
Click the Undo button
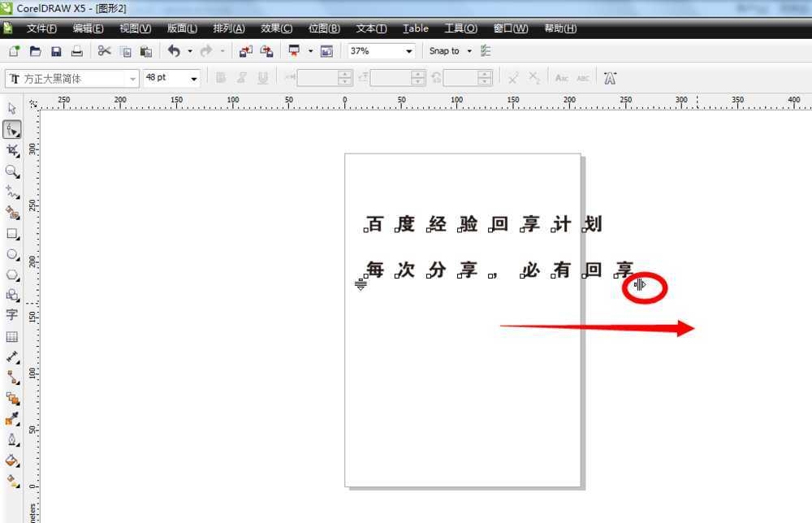[x=175, y=50]
